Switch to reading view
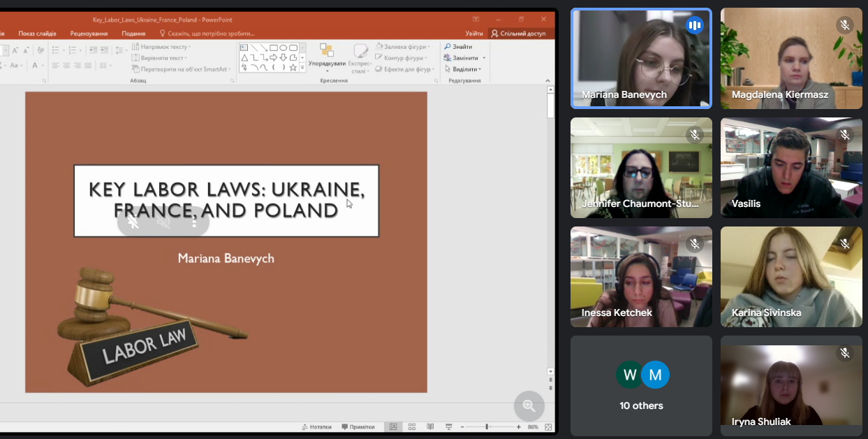This screenshot has width=868, height=439. pos(430,426)
